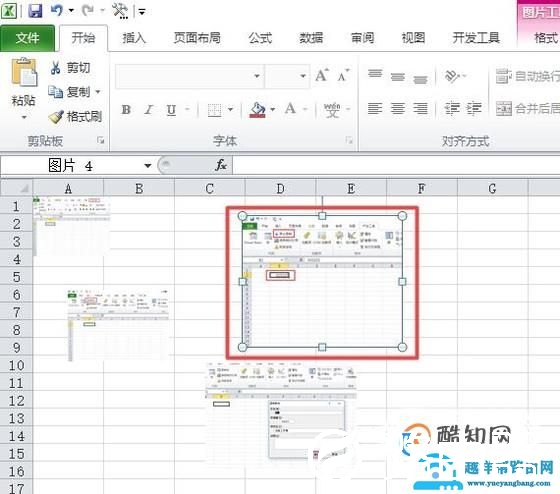Switch to the 公式 (Formulas) tab

[x=260, y=38]
